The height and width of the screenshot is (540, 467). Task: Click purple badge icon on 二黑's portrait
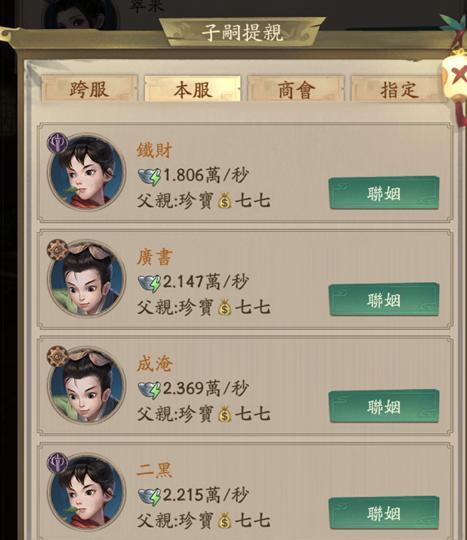pos(58,463)
